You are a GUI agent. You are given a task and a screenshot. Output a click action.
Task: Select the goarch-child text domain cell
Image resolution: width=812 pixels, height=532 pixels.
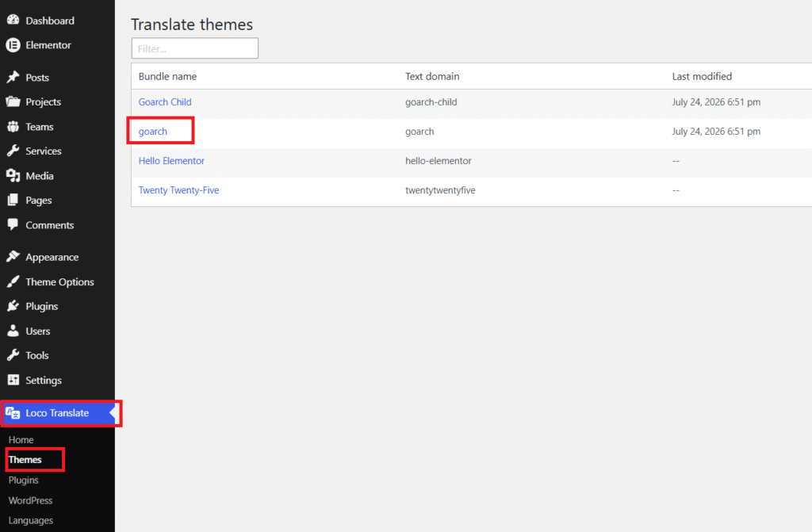click(x=431, y=102)
